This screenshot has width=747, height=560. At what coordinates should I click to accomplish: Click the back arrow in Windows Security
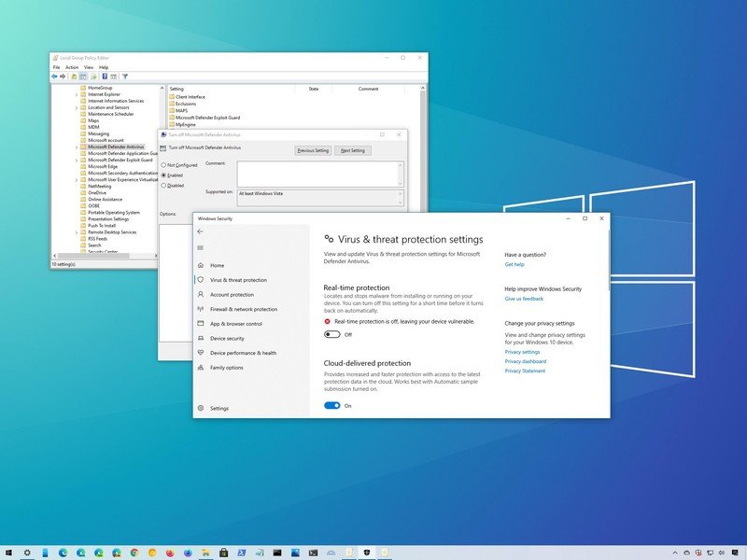200,231
